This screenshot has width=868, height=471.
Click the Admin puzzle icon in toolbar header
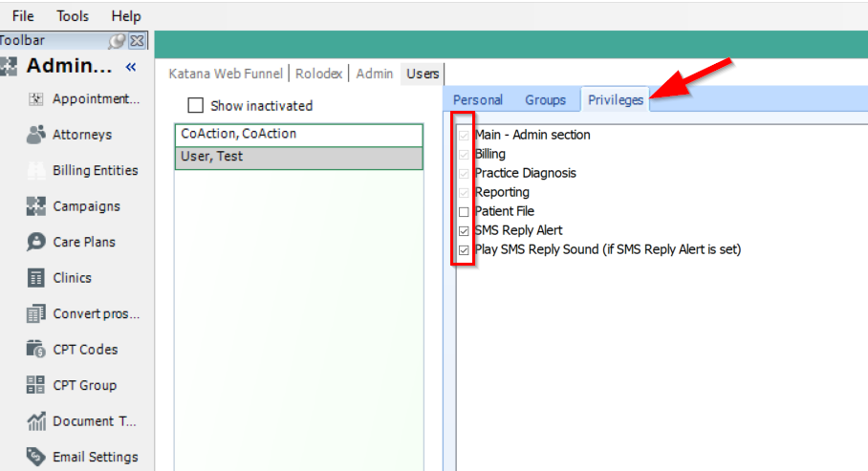(9, 66)
